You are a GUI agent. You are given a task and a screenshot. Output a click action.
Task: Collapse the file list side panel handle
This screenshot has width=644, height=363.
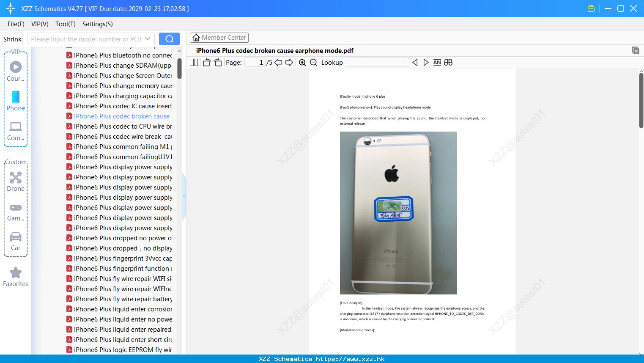(184, 196)
